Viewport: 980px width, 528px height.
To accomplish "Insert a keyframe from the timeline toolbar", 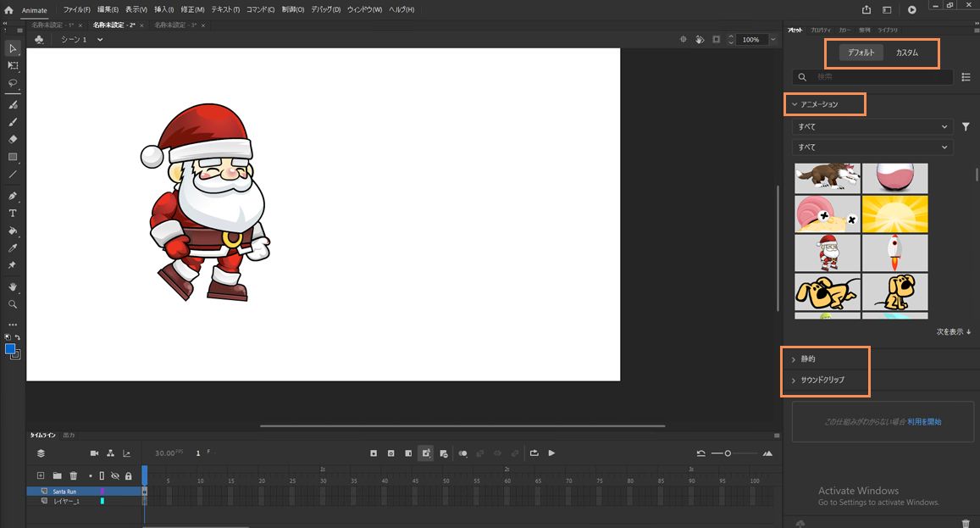I will click(374, 453).
